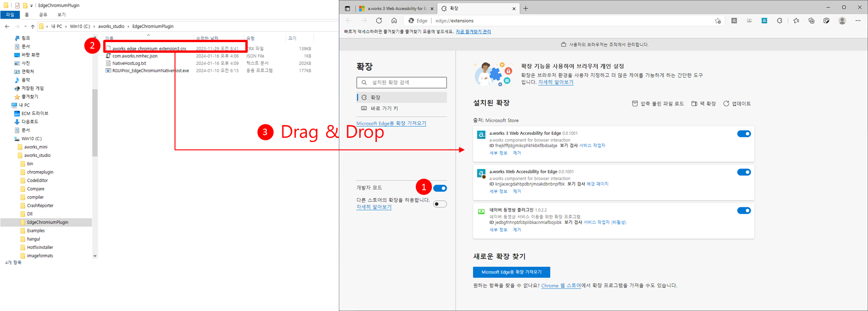The image size is (868, 311).
Task: Click 제거 under 네이버 동영상 플러그인
Action: point(517,230)
